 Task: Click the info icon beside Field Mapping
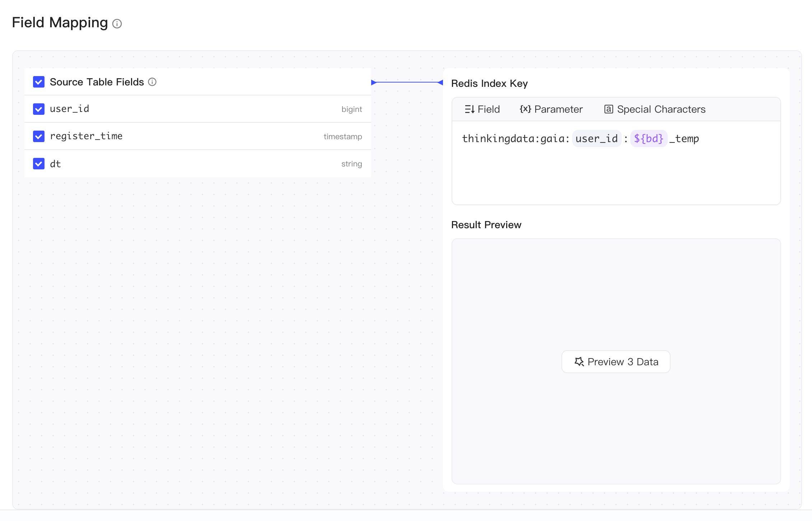pyautogui.click(x=117, y=24)
